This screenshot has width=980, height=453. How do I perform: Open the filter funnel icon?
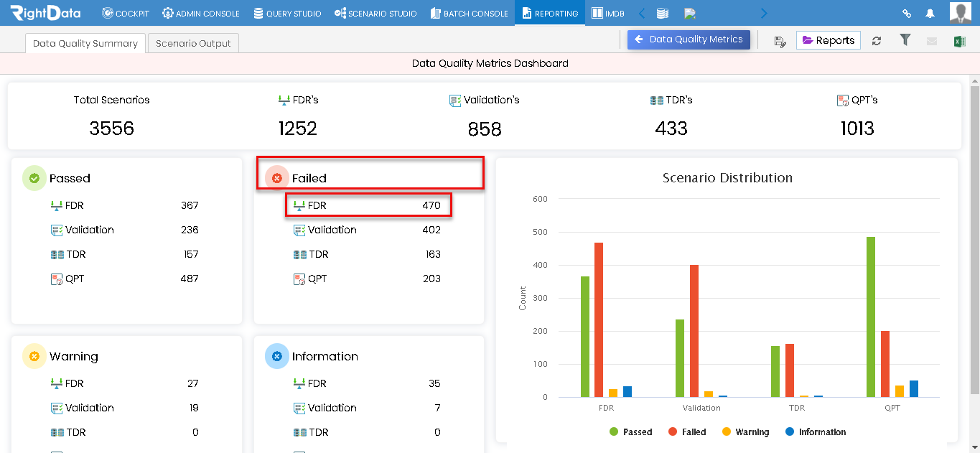(x=905, y=40)
